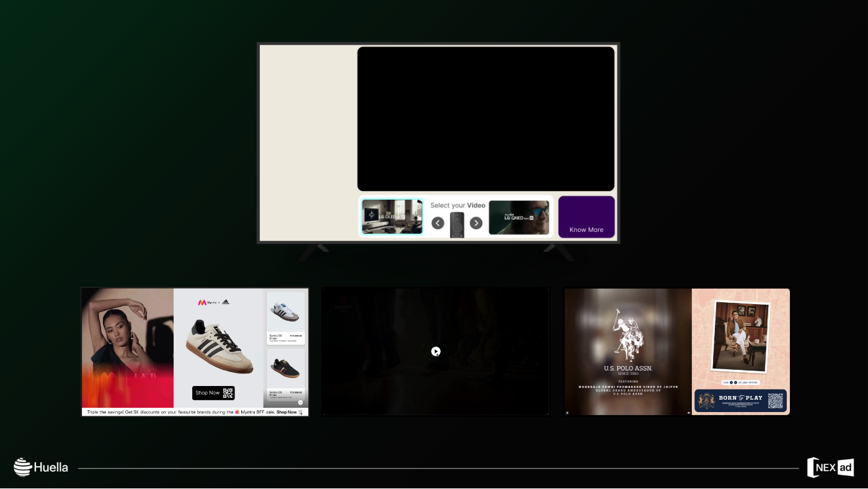Click the Huella logo in the footer
This screenshot has height=489, width=868.
41,467
